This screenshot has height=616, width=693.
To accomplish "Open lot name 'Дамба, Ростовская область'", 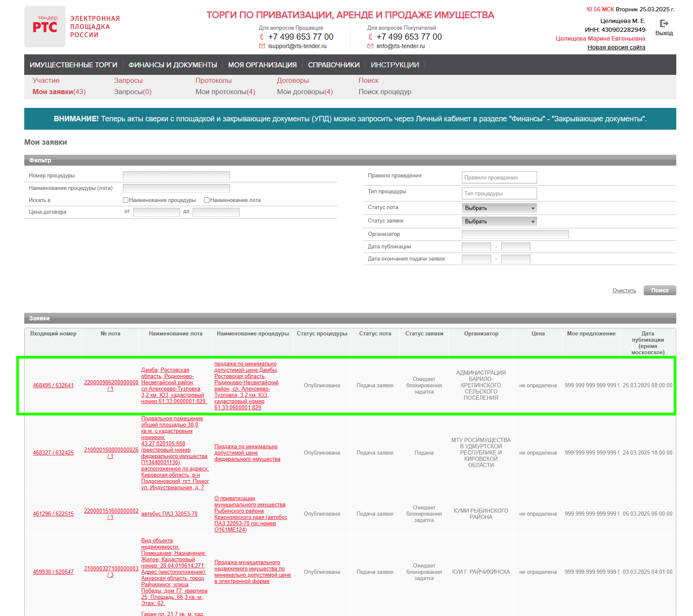I will click(174, 386).
